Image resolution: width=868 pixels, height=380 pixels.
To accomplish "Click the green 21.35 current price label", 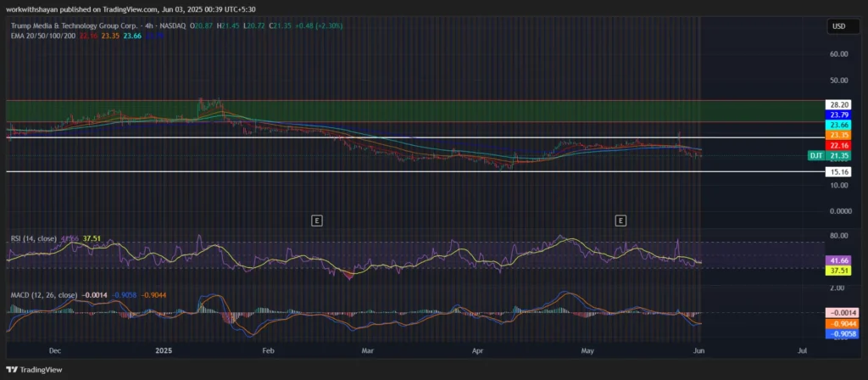I will (x=838, y=156).
